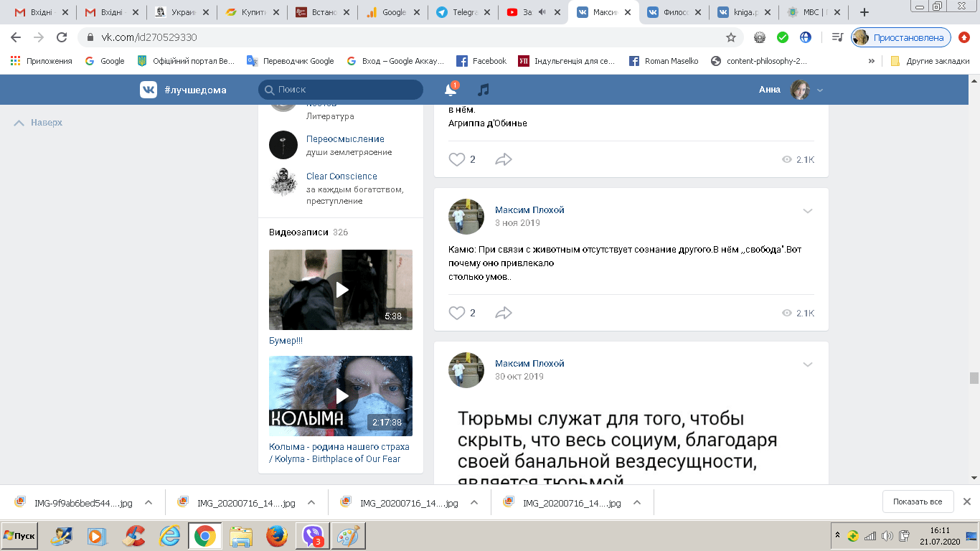Like the Камю post from 3 ноя 2019
This screenshot has height=551, width=980.
[x=457, y=313]
